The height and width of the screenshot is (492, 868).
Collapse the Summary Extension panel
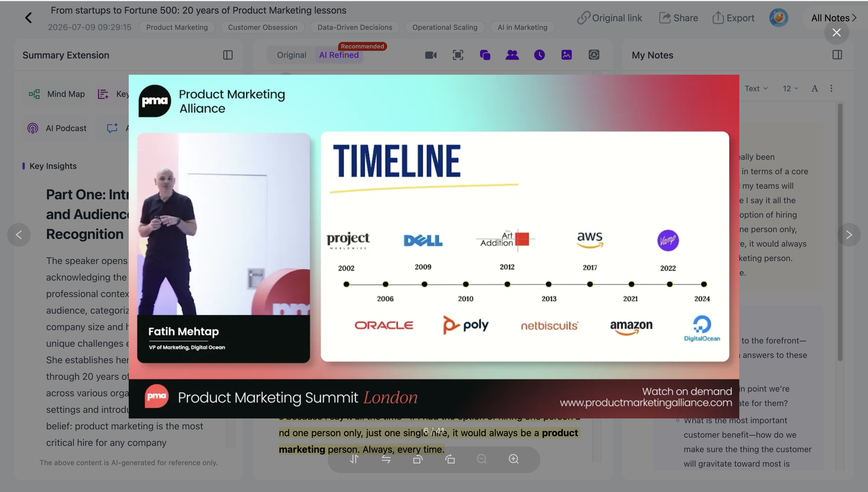click(228, 55)
